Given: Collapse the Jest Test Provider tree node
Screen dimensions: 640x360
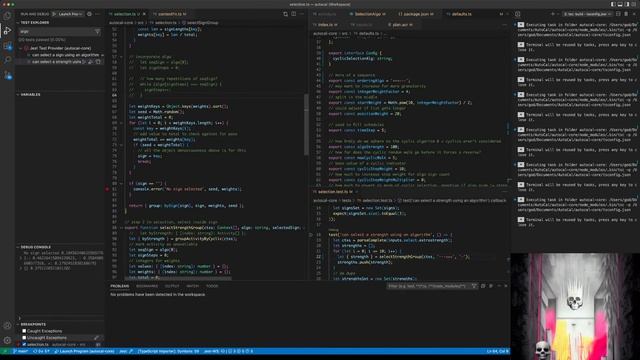Looking at the screenshot, I should pyautogui.click(x=21, y=48).
